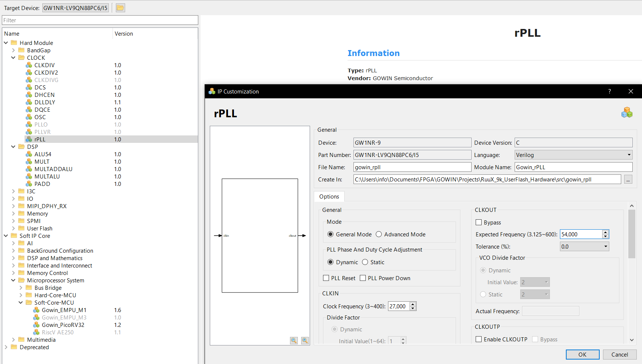Select the MULT IP core icon
Image resolution: width=642 pixels, height=364 pixels.
(29, 161)
